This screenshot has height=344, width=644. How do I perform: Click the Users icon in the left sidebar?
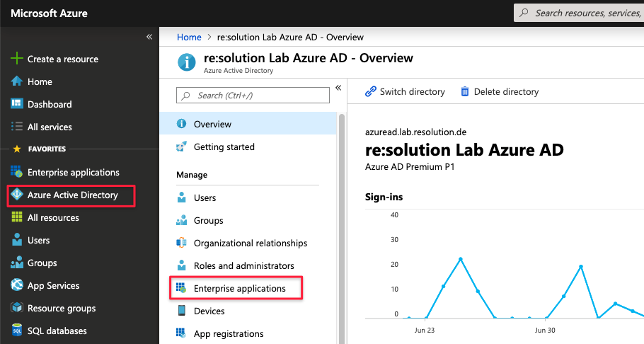click(x=17, y=240)
